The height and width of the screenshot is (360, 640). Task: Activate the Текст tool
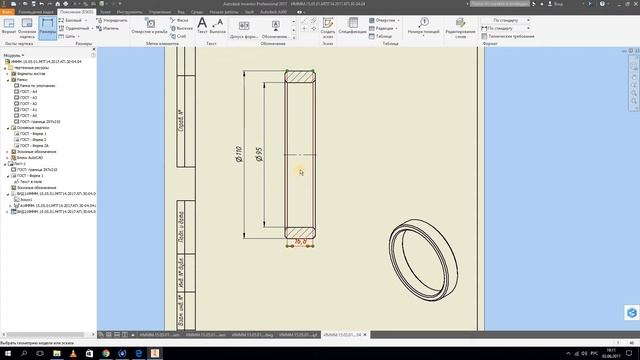point(202,26)
